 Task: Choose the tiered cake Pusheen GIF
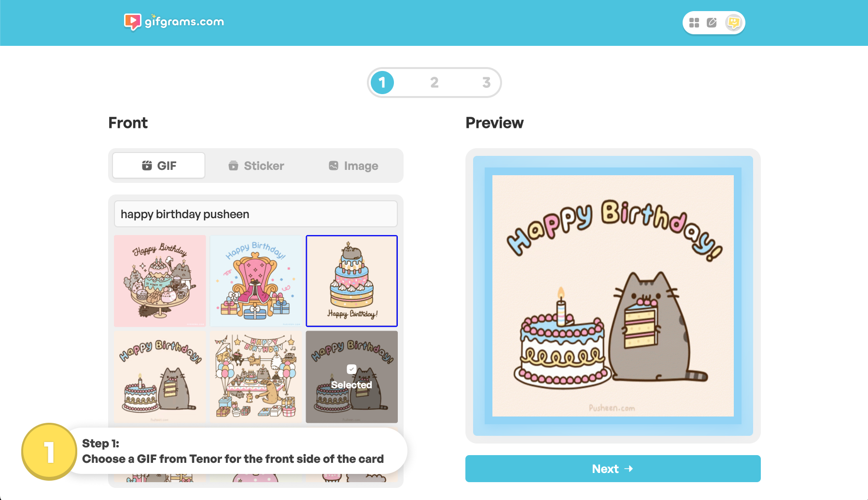pyautogui.click(x=352, y=281)
